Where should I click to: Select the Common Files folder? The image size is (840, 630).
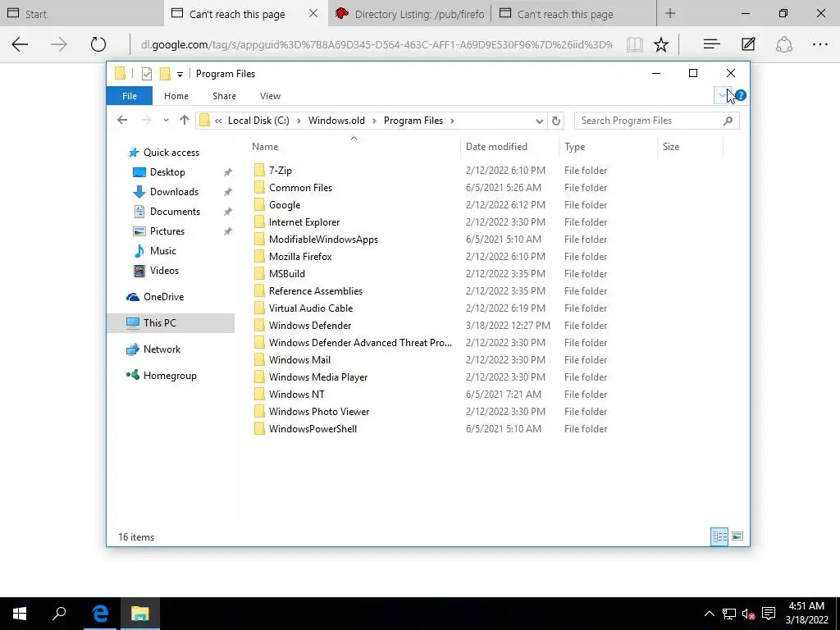coord(300,188)
